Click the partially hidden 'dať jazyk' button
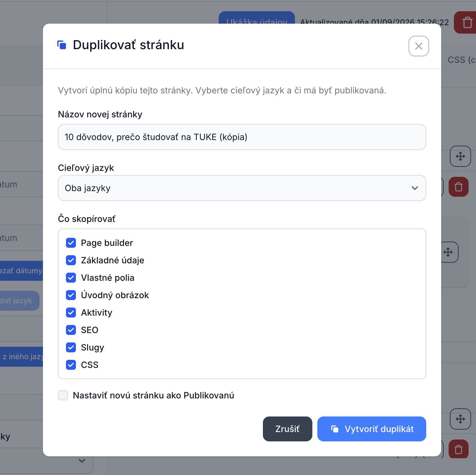Image resolution: width=476 pixels, height=475 pixels. 20,301
